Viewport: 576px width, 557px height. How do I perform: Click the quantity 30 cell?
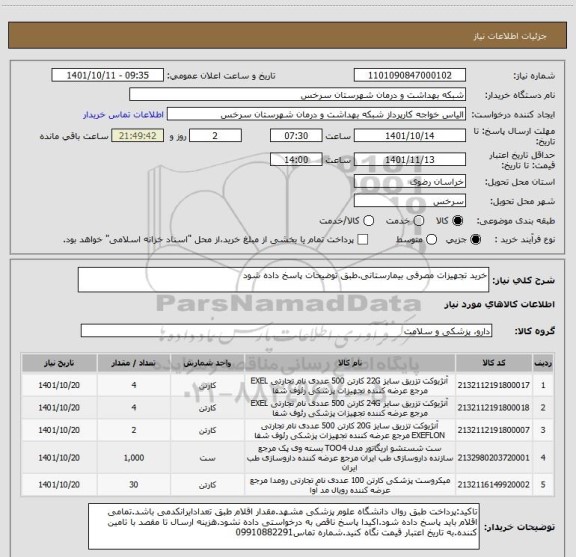tap(134, 485)
